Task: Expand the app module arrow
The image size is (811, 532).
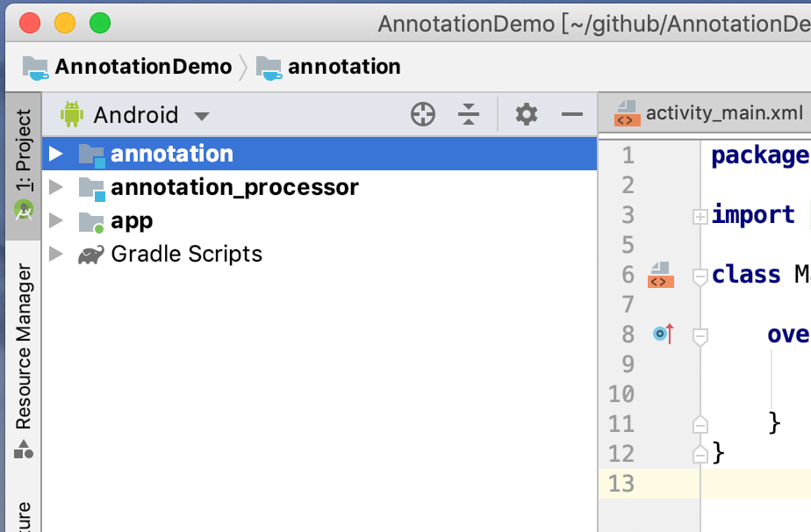Action: pyautogui.click(x=56, y=220)
